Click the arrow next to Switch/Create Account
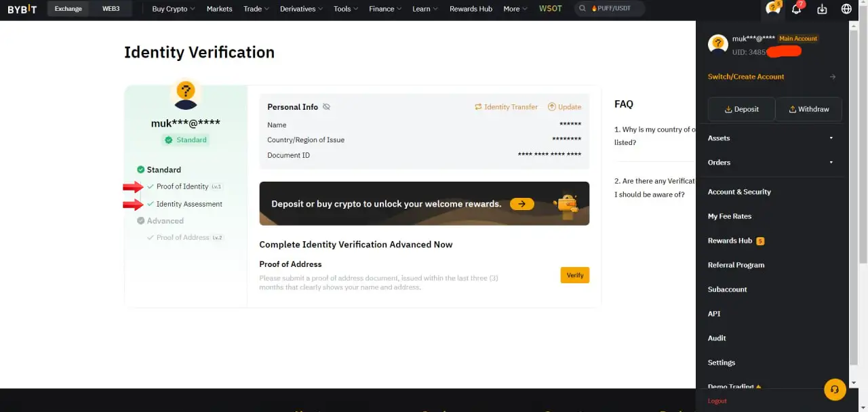 click(833, 77)
